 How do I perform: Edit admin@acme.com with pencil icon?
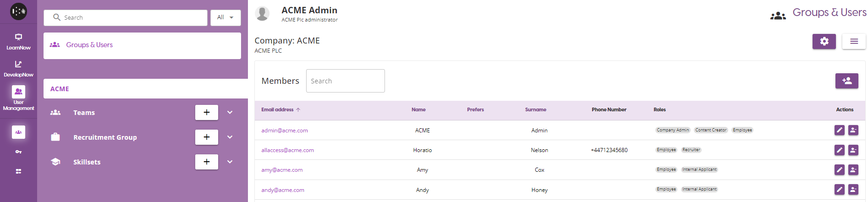[839, 130]
